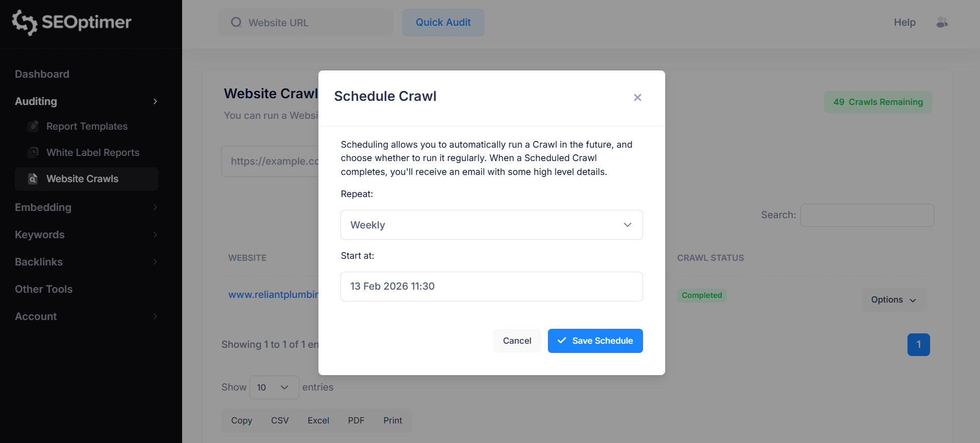This screenshot has height=443, width=980.
Task: Open the Other Tools menu item
Action: [x=43, y=289]
